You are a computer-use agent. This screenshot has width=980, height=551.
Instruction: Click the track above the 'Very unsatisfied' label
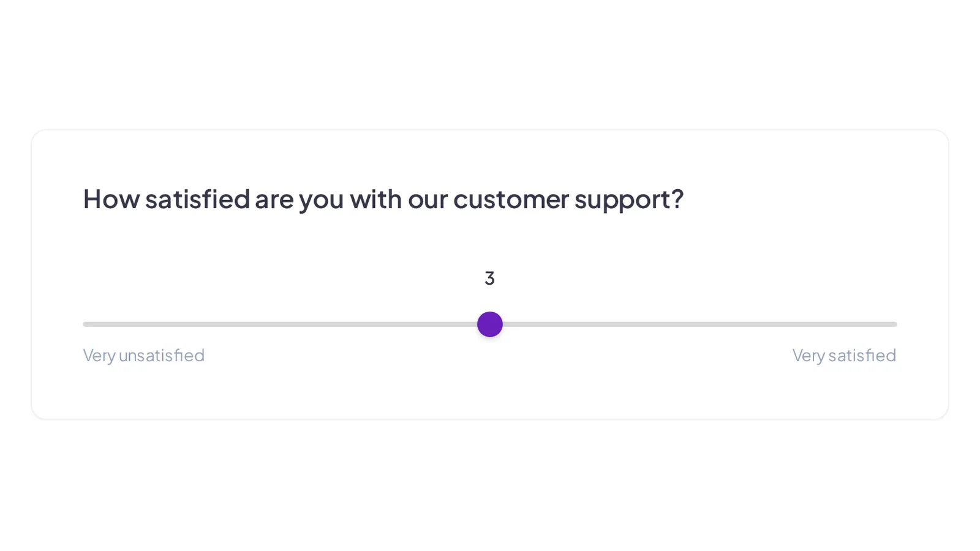[x=144, y=324]
